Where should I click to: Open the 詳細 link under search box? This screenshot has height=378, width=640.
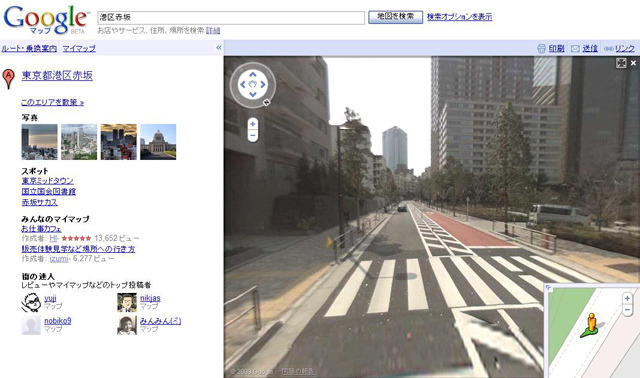[x=213, y=30]
